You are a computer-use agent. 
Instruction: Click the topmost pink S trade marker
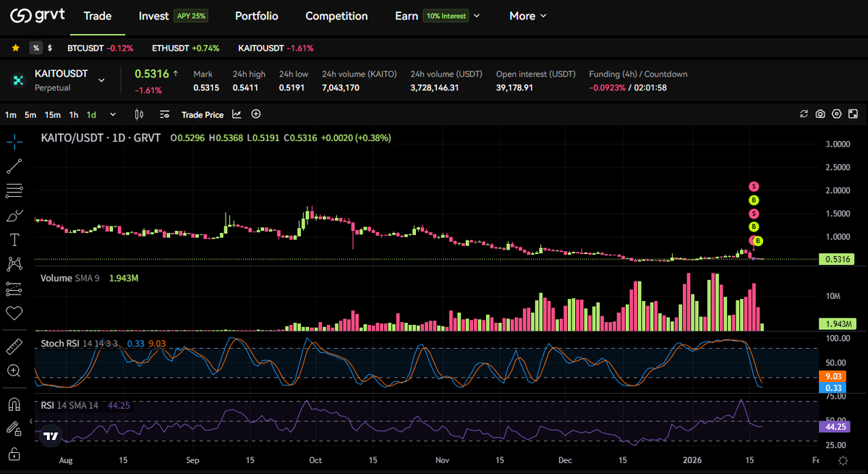pyautogui.click(x=753, y=187)
